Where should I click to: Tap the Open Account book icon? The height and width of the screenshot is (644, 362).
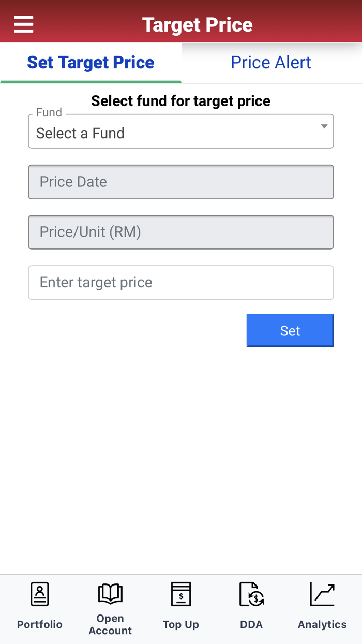pyautogui.click(x=110, y=593)
